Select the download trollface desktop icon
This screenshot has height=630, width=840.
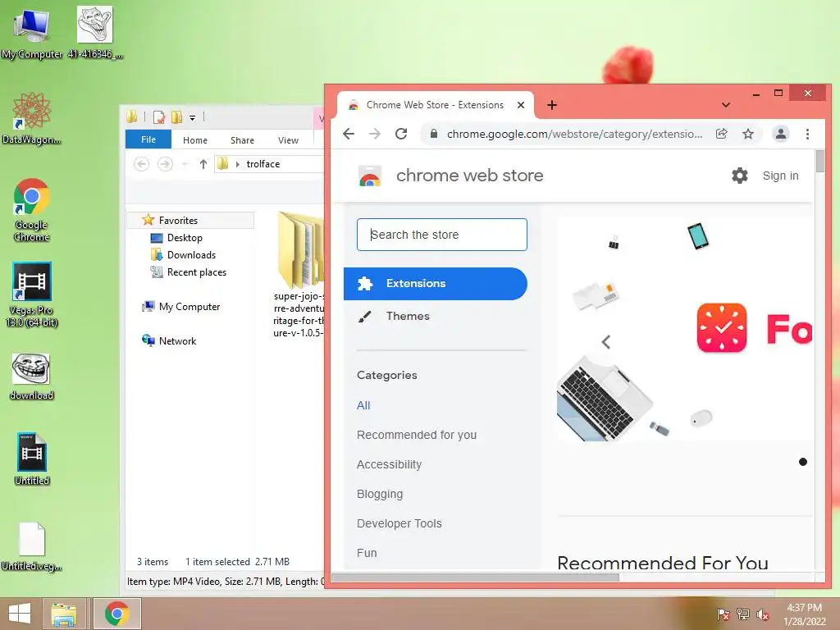(x=31, y=377)
